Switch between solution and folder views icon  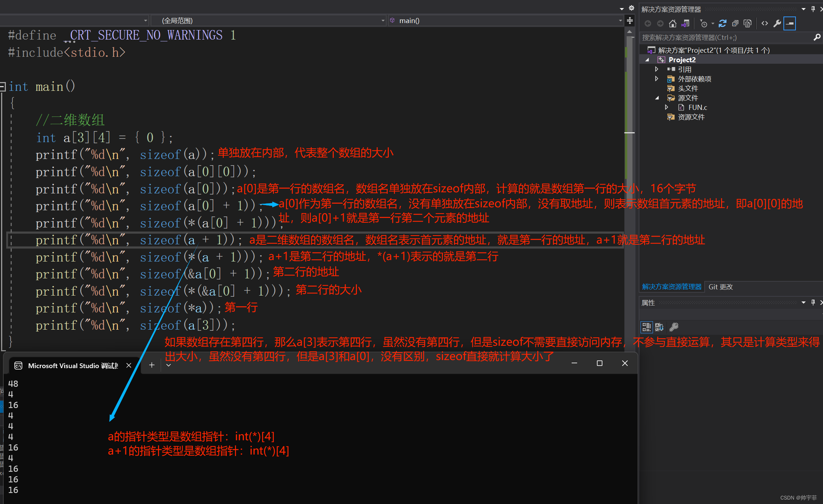point(685,23)
